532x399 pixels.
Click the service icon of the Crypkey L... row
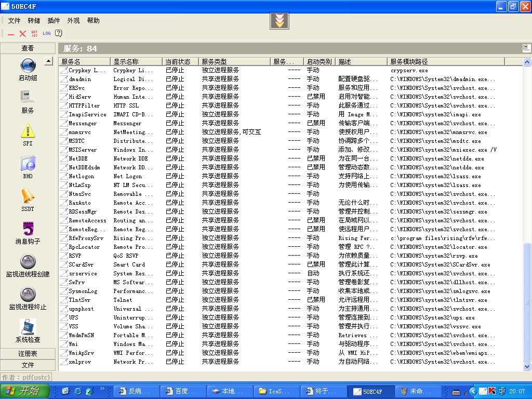64,70
